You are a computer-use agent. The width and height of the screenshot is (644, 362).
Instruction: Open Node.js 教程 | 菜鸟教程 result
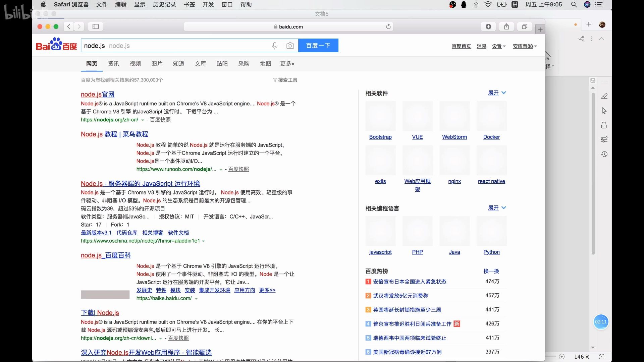[114, 134]
